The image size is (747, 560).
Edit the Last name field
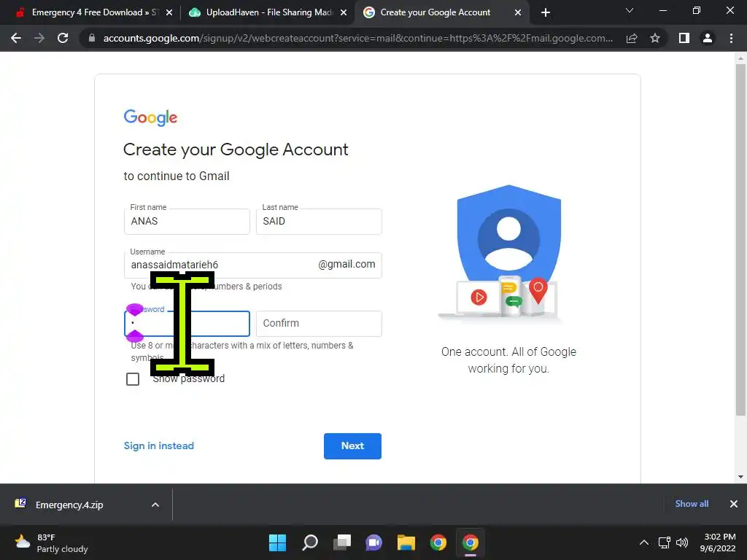[x=319, y=222]
